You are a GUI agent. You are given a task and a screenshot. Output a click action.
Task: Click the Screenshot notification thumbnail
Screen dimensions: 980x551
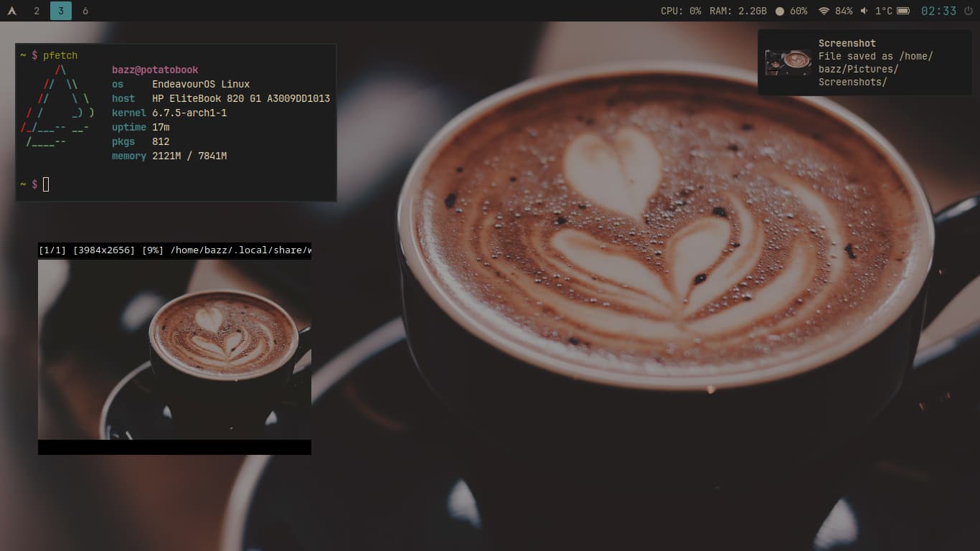point(788,62)
